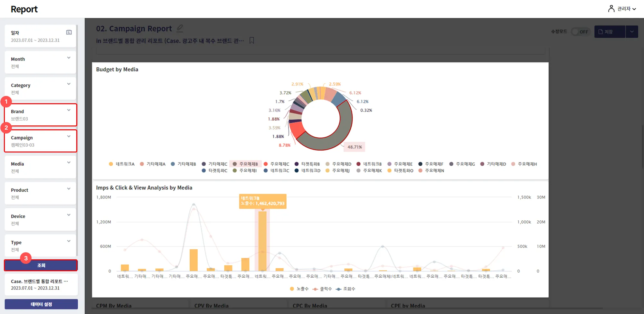Screen dimensions: 644x314
Task: Open the 관리자 user account menu
Action: coord(622,9)
